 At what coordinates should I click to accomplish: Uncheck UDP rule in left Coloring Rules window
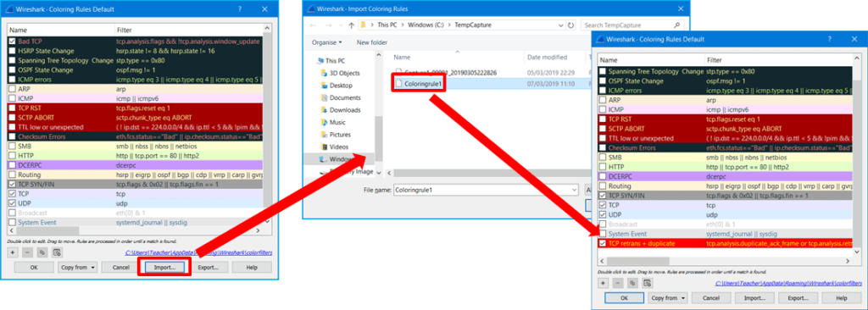13,203
